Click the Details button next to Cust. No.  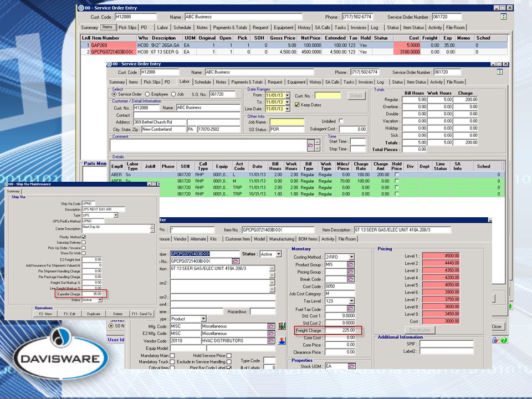(x=356, y=96)
